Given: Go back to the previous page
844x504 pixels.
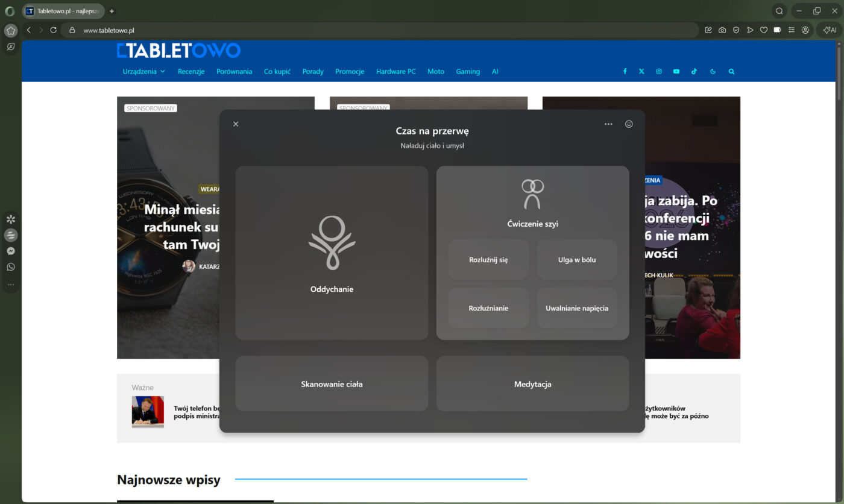Looking at the screenshot, I should [29, 30].
